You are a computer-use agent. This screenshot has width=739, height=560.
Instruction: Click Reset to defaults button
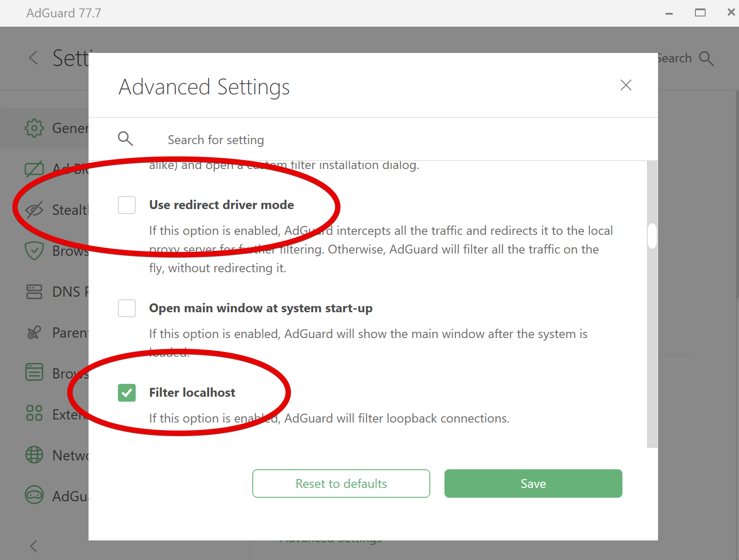coord(341,483)
